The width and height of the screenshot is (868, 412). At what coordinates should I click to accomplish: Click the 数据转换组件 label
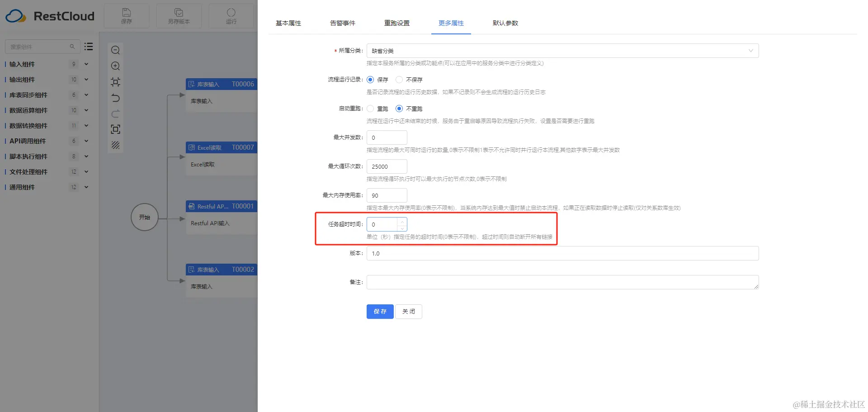[x=28, y=126]
